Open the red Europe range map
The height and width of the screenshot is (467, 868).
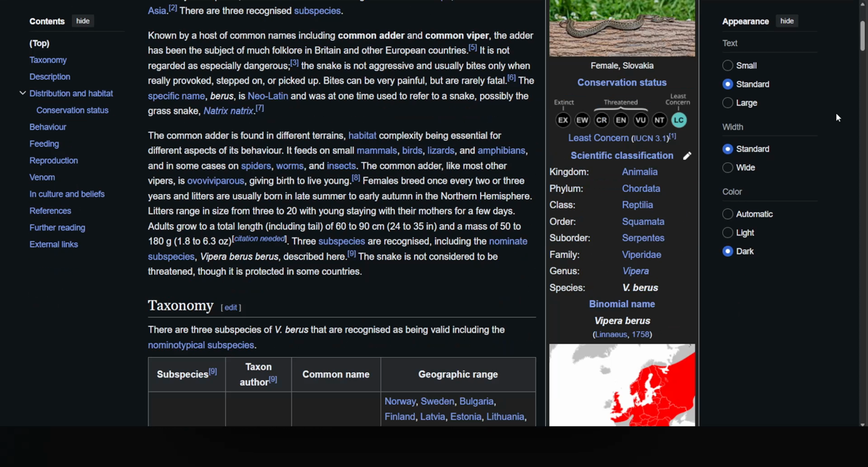622,385
